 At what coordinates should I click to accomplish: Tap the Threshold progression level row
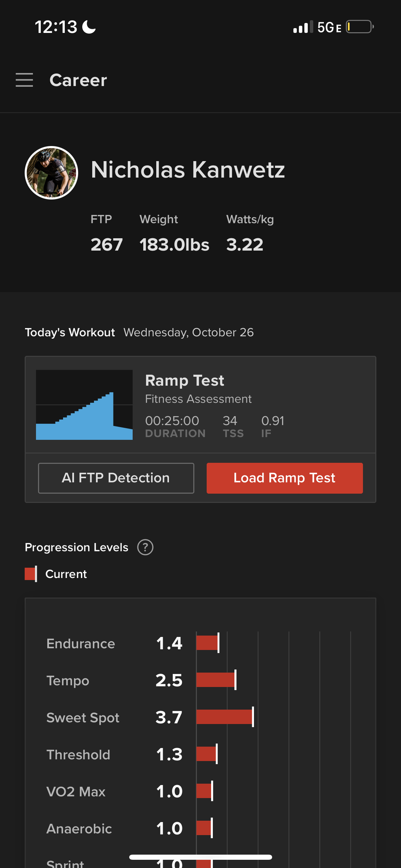click(x=200, y=754)
